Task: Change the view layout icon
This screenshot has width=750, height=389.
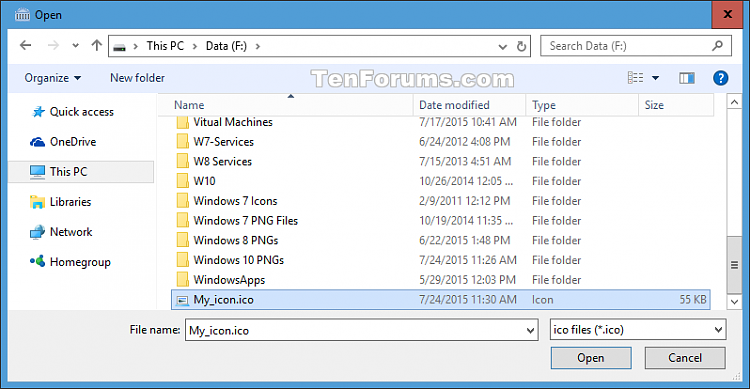Action: click(x=635, y=78)
